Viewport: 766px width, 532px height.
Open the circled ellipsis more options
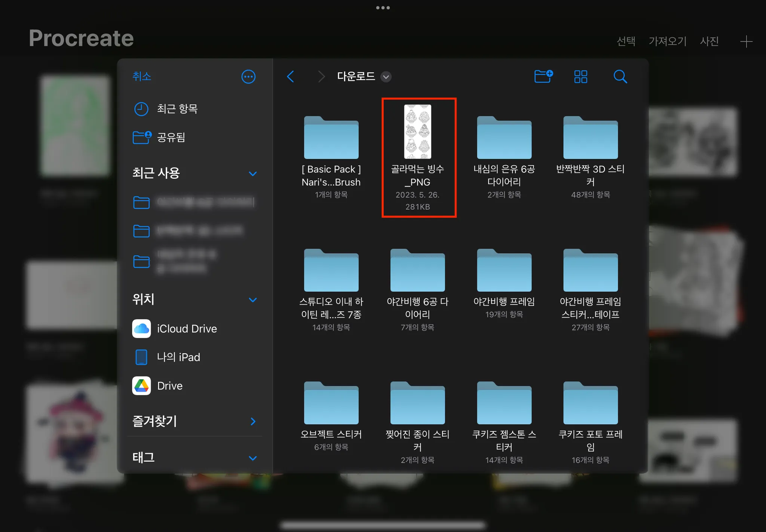[x=248, y=77]
